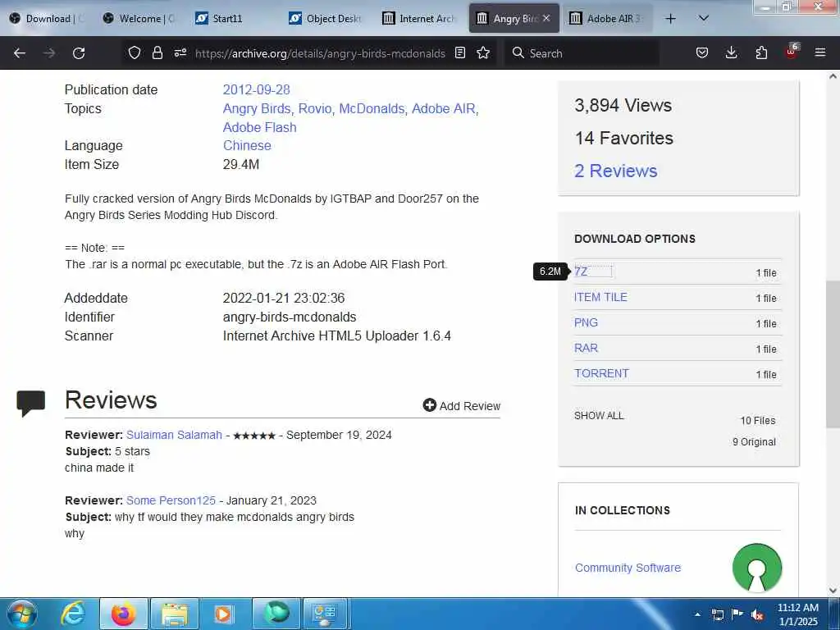Click the red extension icon with badge 6
Image resolution: width=840 pixels, height=630 pixels.
click(792, 52)
